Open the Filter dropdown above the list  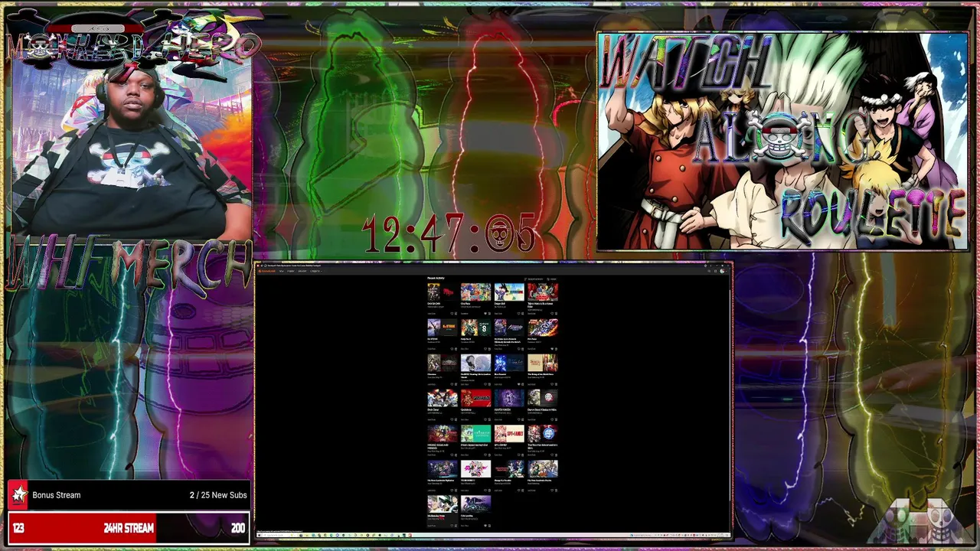coord(552,279)
